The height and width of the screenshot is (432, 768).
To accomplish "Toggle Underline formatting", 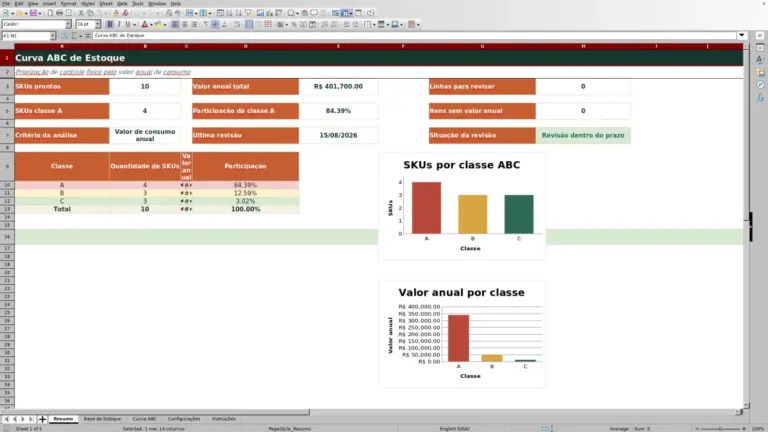I will point(128,24).
